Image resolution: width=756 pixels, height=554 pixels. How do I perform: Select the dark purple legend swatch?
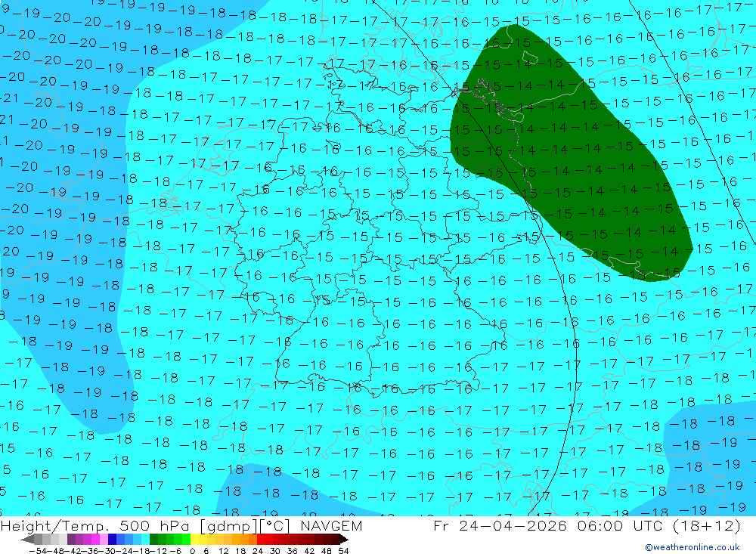point(71,540)
